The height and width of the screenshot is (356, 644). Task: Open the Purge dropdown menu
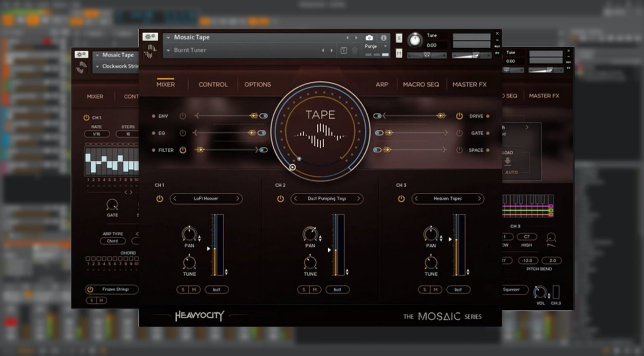click(385, 46)
